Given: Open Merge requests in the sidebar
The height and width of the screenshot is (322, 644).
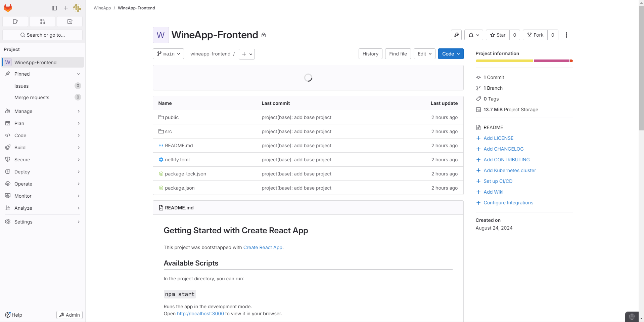Looking at the screenshot, I should (32, 97).
